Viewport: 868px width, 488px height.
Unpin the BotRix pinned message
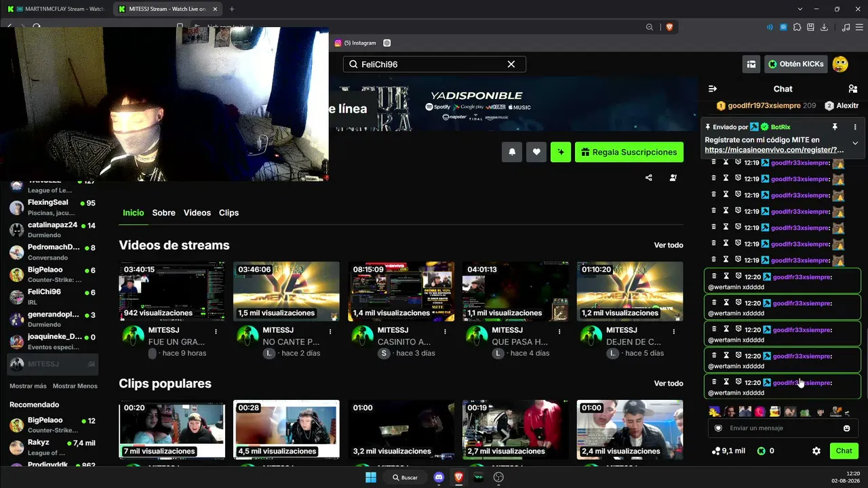(835, 127)
